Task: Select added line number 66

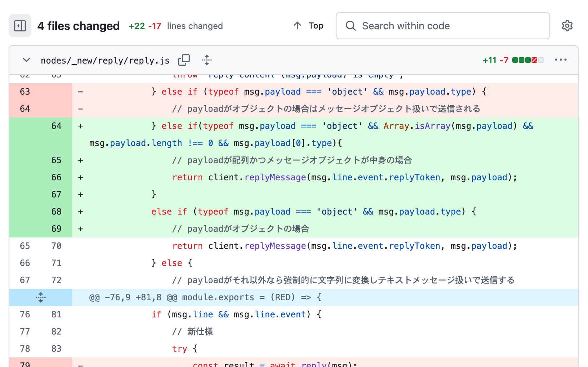Action: [x=56, y=177]
